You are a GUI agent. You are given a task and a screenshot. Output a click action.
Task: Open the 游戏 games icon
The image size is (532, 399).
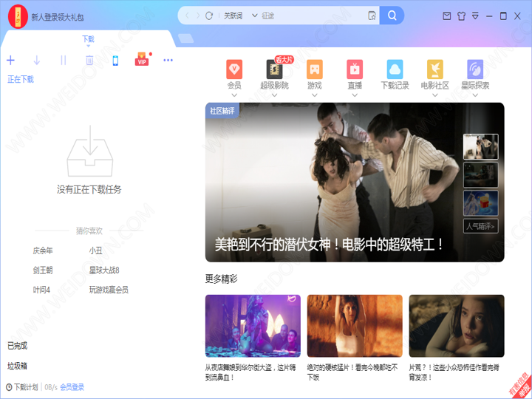315,69
